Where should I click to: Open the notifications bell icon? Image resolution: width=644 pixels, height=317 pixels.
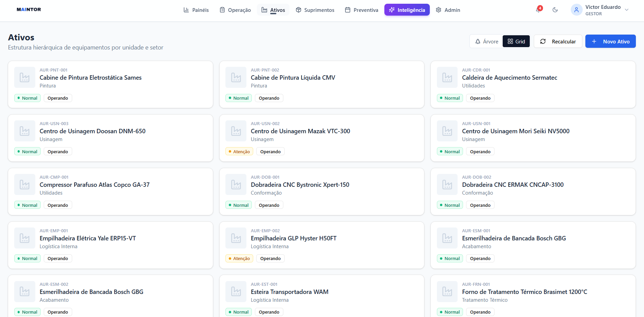tap(538, 10)
